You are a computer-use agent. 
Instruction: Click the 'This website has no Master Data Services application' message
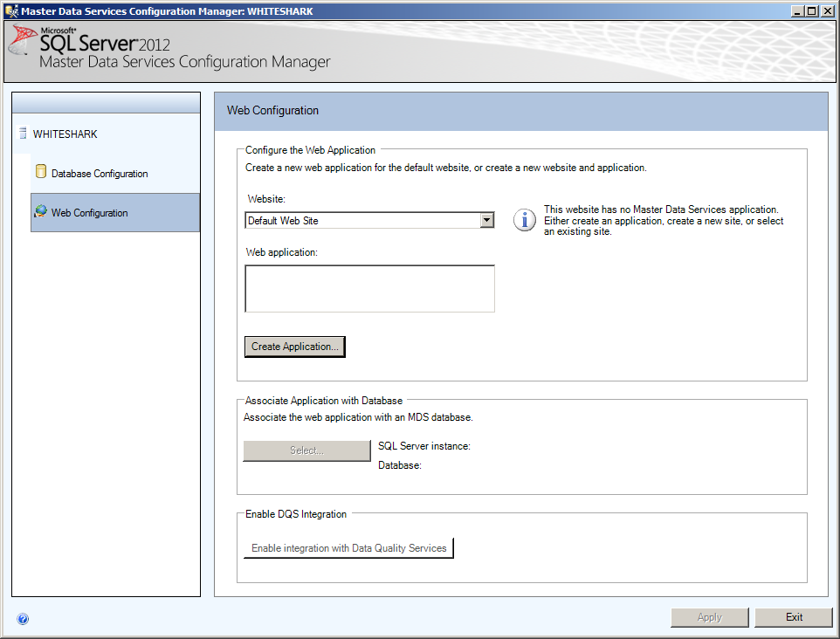(x=664, y=220)
